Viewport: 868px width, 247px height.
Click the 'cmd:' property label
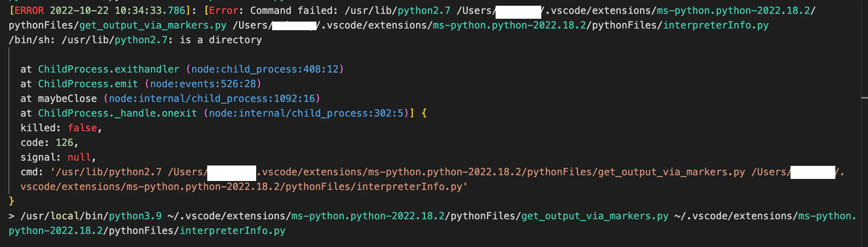32,172
